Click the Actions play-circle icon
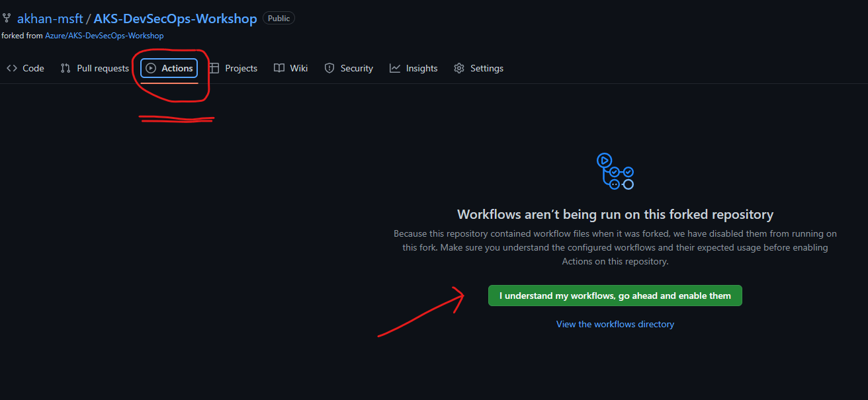 coord(150,67)
